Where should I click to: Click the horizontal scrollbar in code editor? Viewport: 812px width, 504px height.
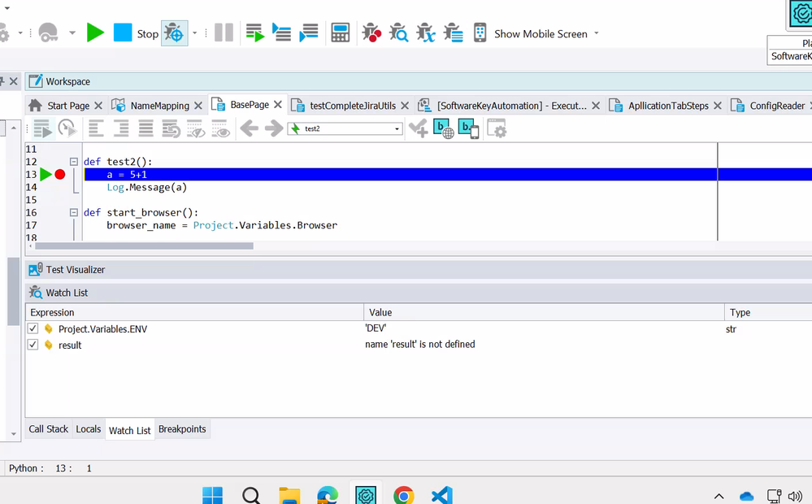pyautogui.click(x=144, y=245)
